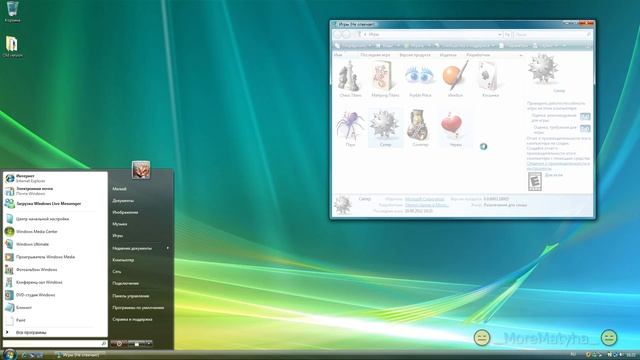Select Сапер icon in the games list
640x360 pixels.
[x=385, y=128]
